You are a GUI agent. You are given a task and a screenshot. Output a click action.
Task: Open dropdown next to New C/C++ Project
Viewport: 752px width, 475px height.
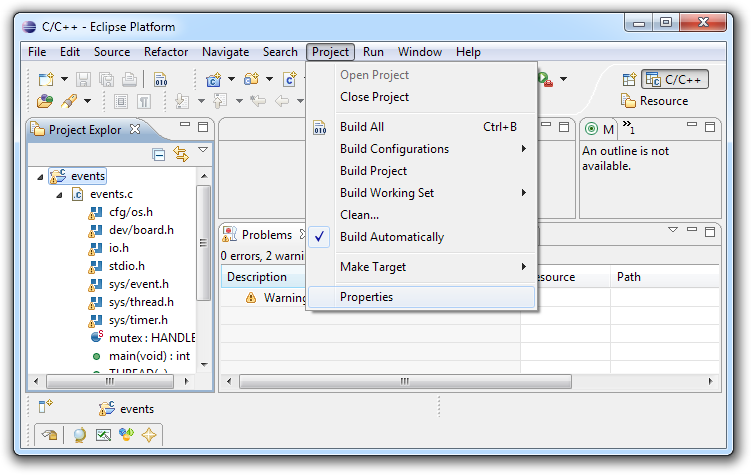[232, 79]
